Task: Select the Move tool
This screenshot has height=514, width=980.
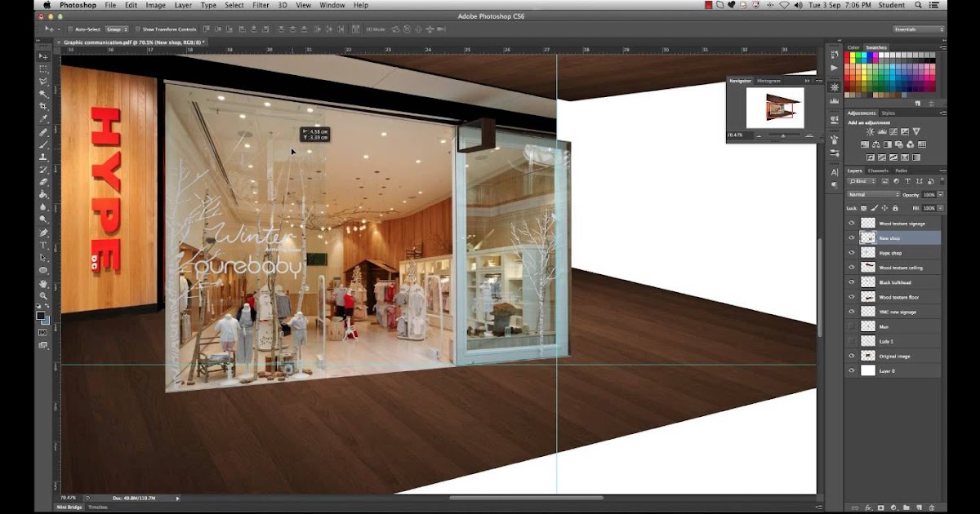Action: 44,56
